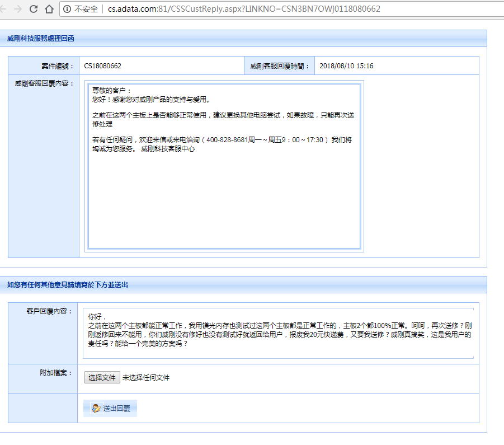Click the 威剛科技服務處理回函 header
The height and width of the screenshot is (445, 504).
[x=40, y=39]
